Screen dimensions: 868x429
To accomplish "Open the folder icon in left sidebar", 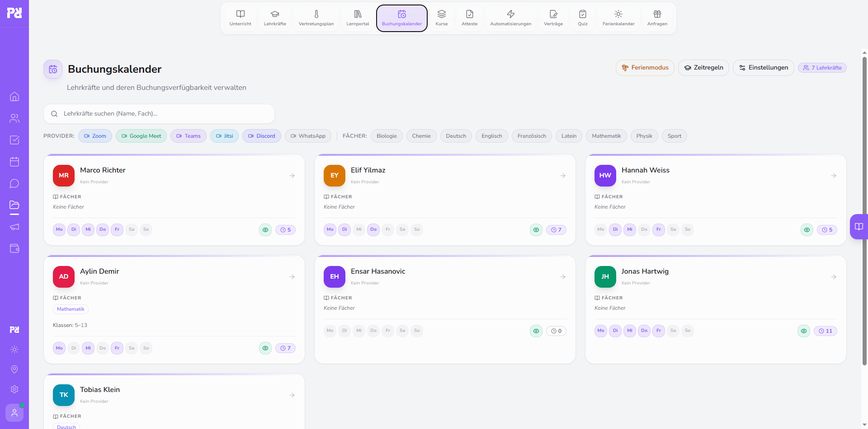I will (14, 205).
